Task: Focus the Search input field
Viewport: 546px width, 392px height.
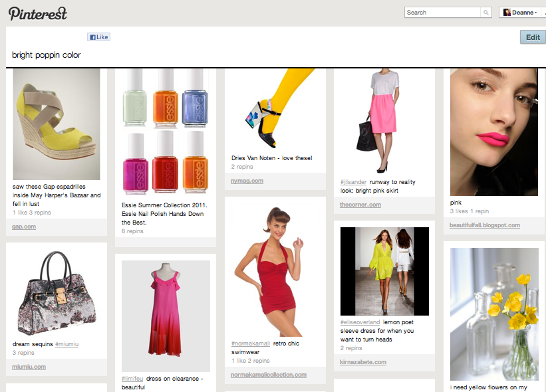Action: point(442,13)
